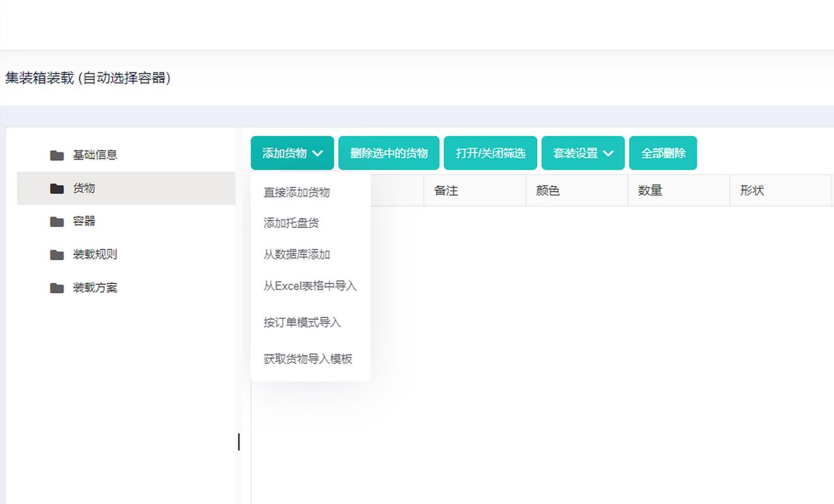
Task: Toggle filtering with 打开/关闭筛选 button
Action: (490, 153)
